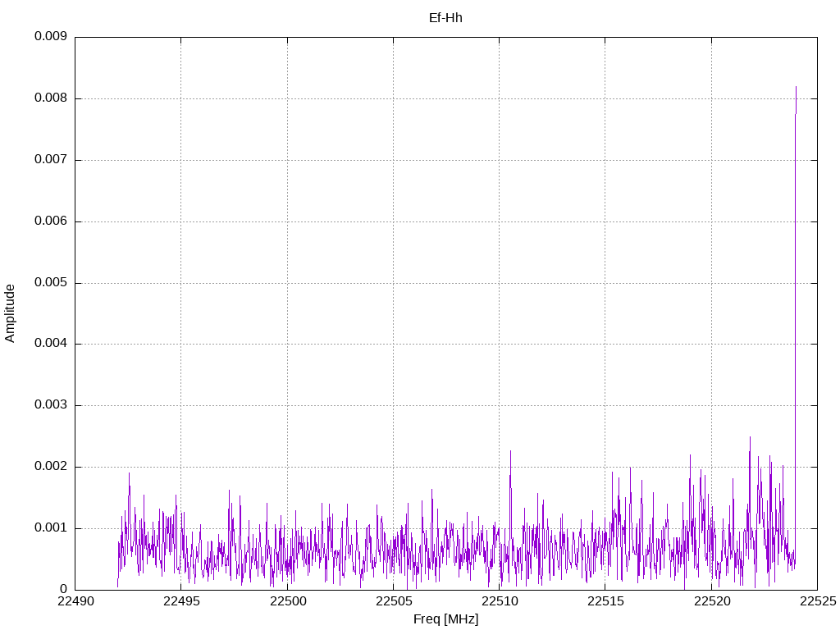Click y-axis tick label 0.009

coord(51,36)
